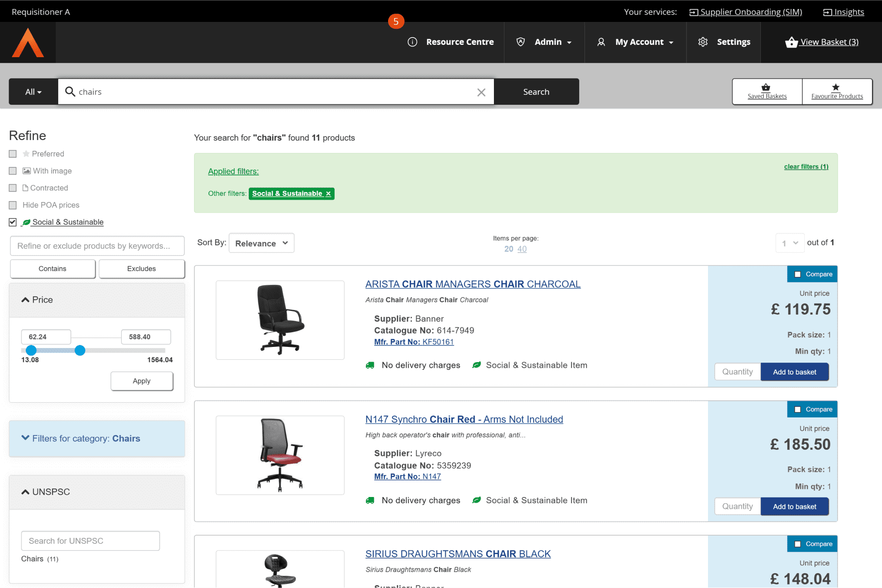Open the All category dropdown
Image resolution: width=882 pixels, height=588 pixels.
pos(33,92)
